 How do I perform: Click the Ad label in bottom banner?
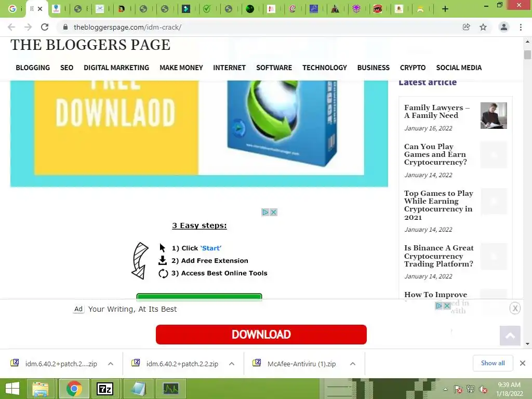tap(78, 309)
